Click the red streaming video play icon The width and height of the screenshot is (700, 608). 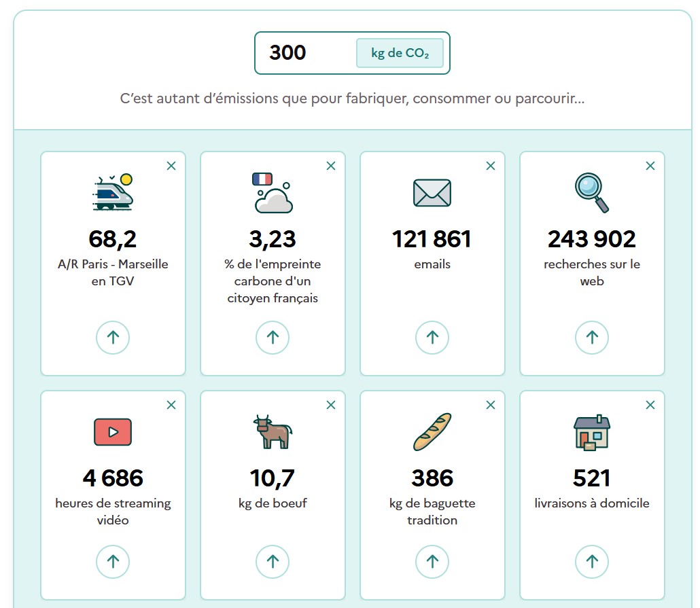pyautogui.click(x=113, y=431)
